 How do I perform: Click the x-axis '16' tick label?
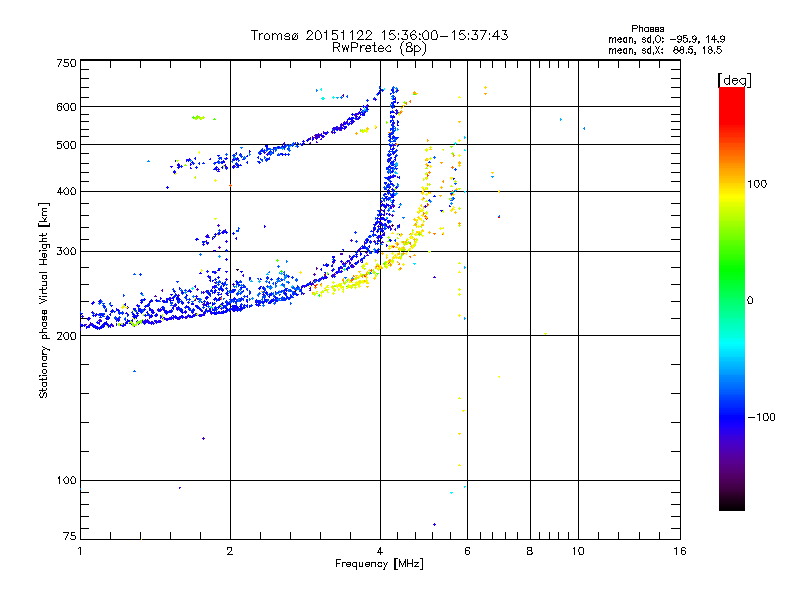(680, 551)
